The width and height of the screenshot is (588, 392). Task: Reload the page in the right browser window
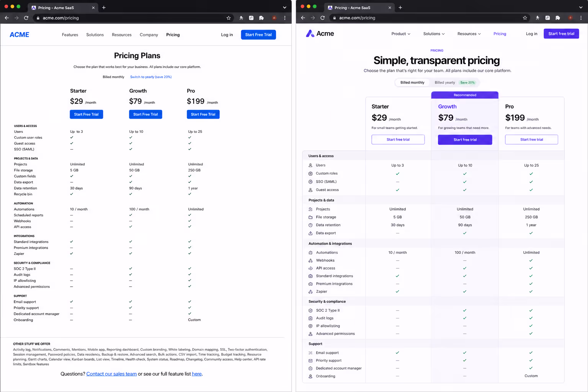322,18
